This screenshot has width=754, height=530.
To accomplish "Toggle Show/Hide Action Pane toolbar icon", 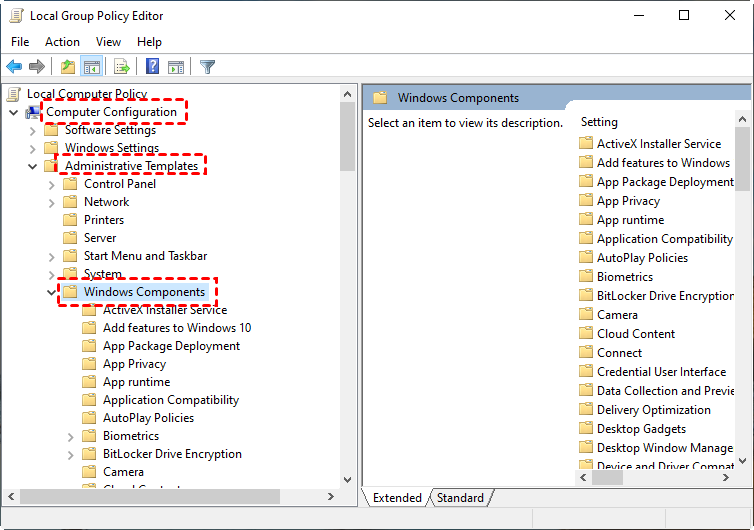I will point(176,67).
